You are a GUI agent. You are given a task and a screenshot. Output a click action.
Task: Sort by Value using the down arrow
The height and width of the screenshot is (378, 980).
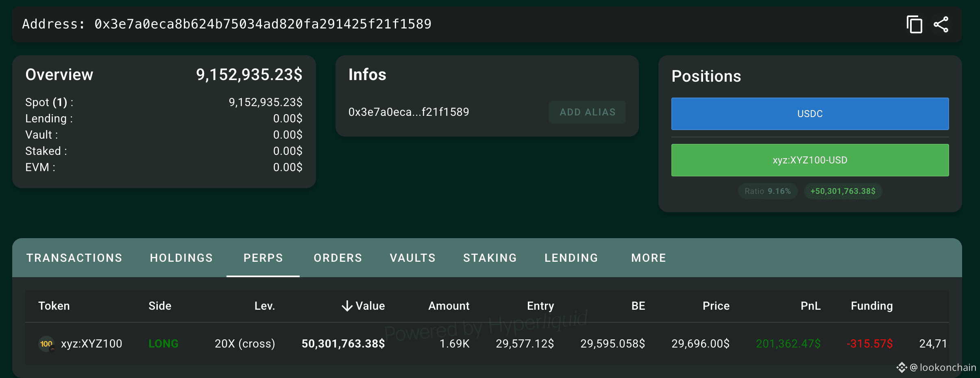click(x=347, y=306)
